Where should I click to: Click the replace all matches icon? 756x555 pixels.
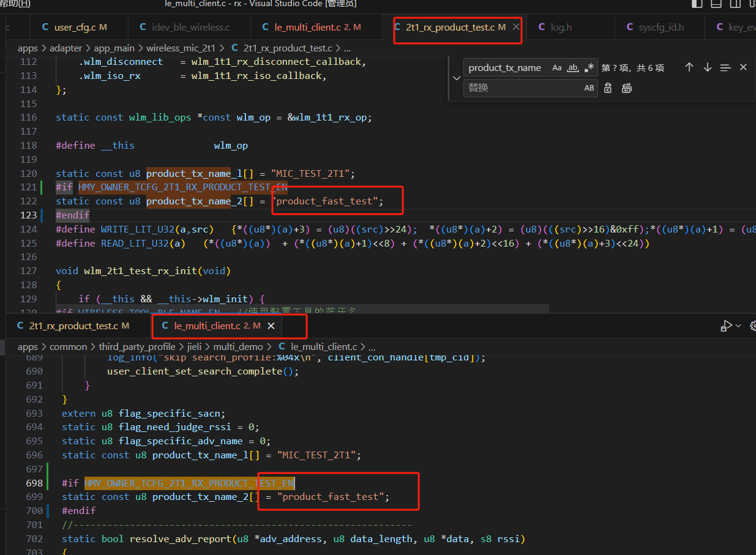coord(627,88)
